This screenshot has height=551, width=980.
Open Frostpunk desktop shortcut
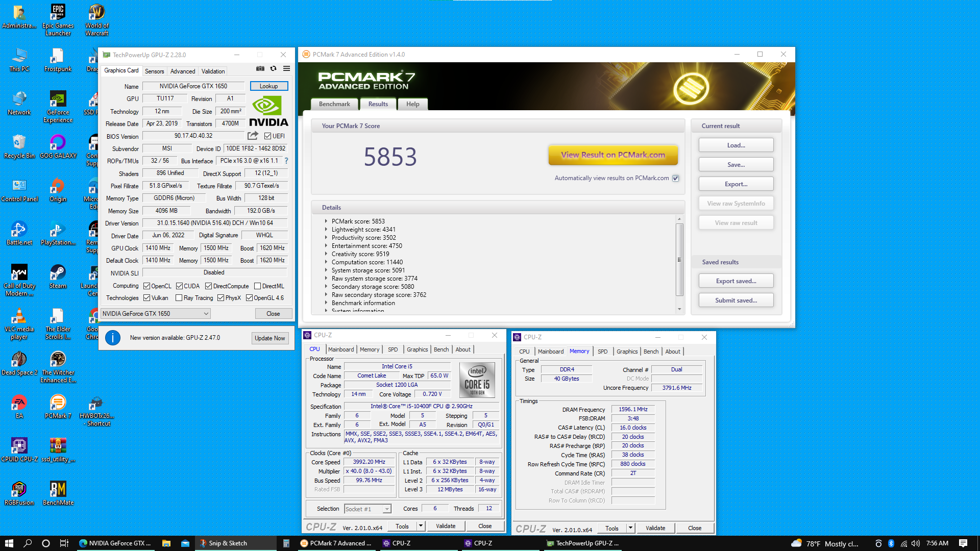click(58, 60)
